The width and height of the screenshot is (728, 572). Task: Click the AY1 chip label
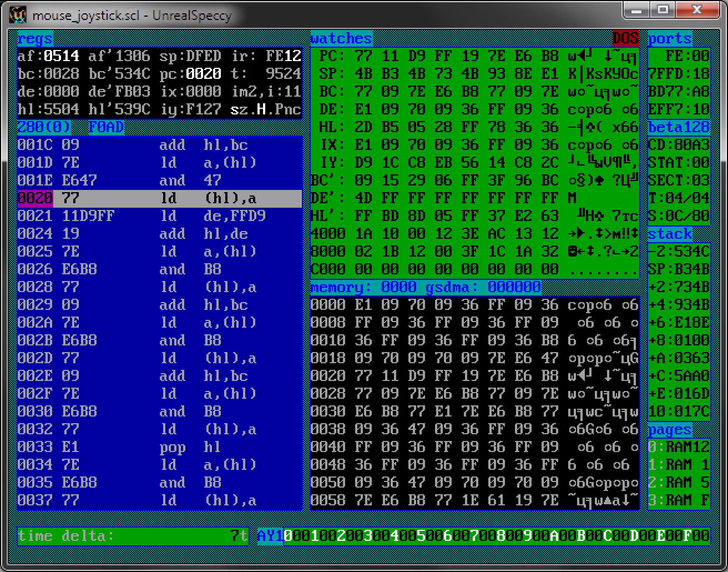269,536
